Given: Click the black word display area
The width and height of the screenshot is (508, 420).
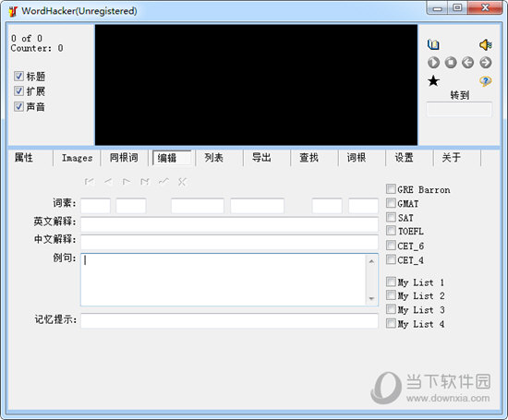Looking at the screenshot, I should 256,85.
